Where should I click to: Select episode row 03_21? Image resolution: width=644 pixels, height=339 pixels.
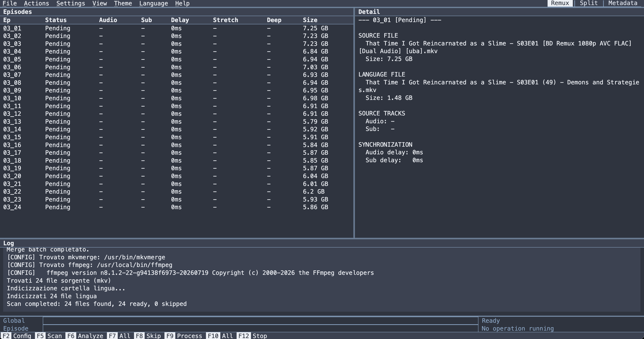click(x=176, y=184)
